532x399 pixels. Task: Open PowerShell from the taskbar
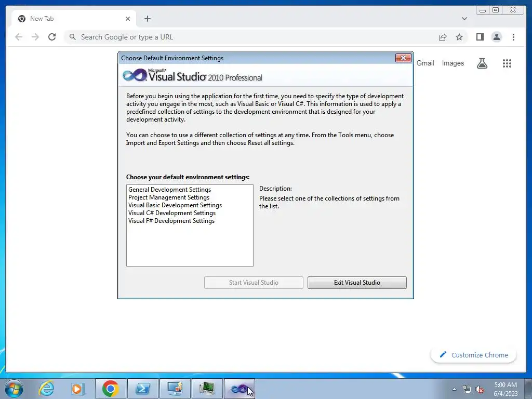click(142, 389)
